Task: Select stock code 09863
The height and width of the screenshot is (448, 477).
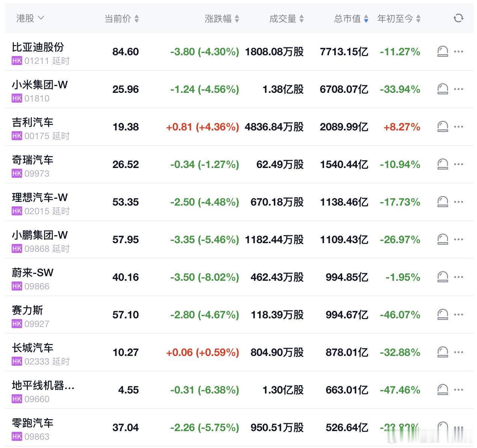Action: [x=37, y=437]
